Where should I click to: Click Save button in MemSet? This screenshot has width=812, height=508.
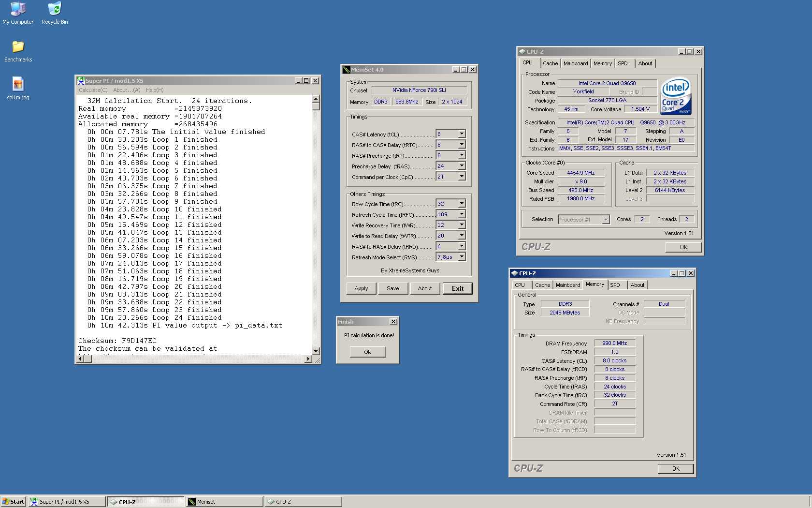pyautogui.click(x=393, y=288)
